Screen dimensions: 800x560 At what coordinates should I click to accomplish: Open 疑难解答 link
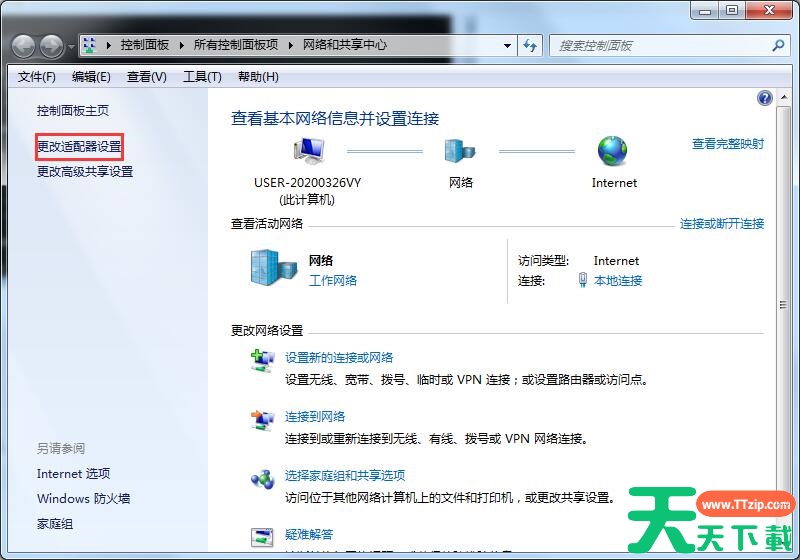tap(309, 534)
